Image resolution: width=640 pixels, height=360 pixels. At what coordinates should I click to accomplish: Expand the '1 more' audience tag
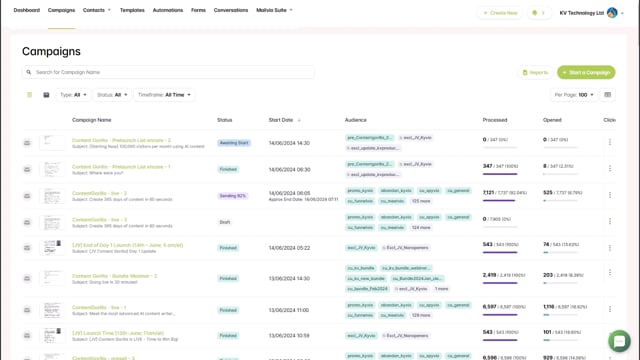(x=441, y=289)
